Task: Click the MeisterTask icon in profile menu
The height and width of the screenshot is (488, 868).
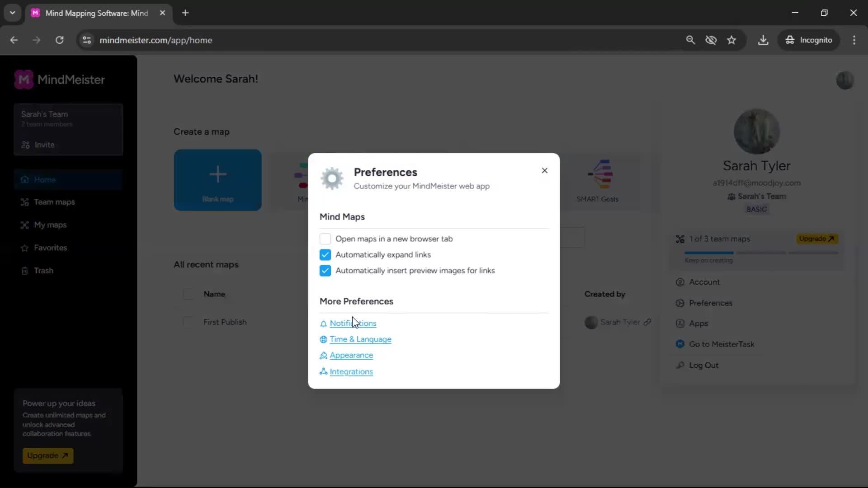Action: click(680, 344)
